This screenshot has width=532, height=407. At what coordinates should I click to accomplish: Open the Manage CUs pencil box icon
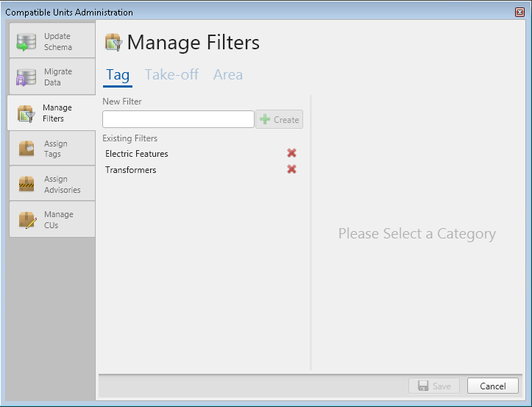click(26, 220)
